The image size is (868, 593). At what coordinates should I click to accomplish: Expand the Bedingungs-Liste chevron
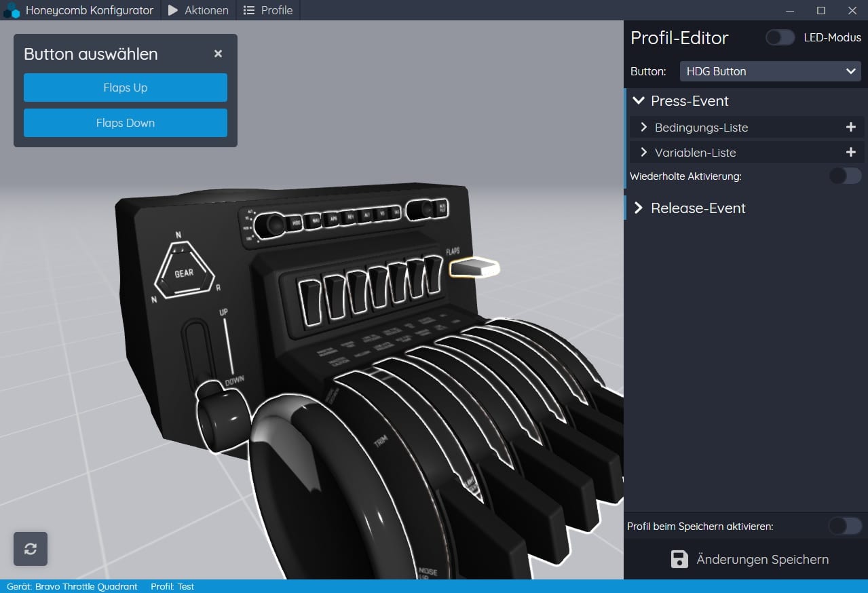coord(644,128)
